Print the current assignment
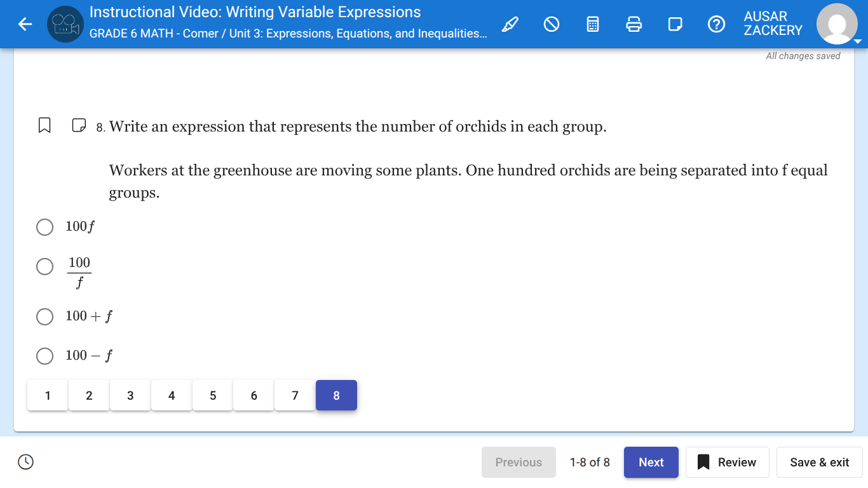 (634, 24)
